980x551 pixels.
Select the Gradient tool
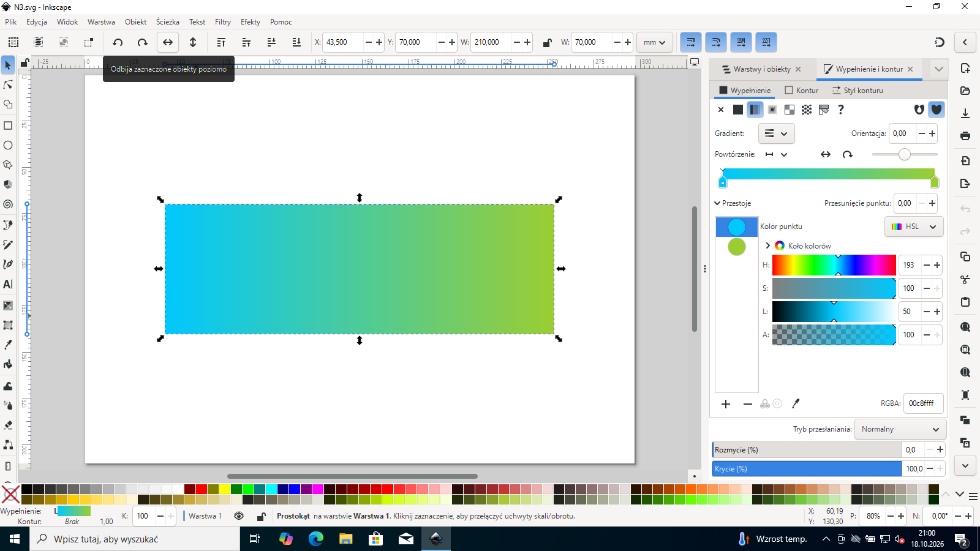(8, 305)
